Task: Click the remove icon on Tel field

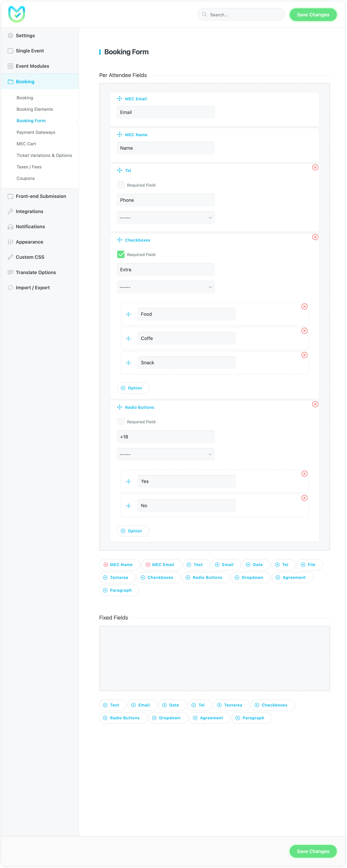Action: 315,167
